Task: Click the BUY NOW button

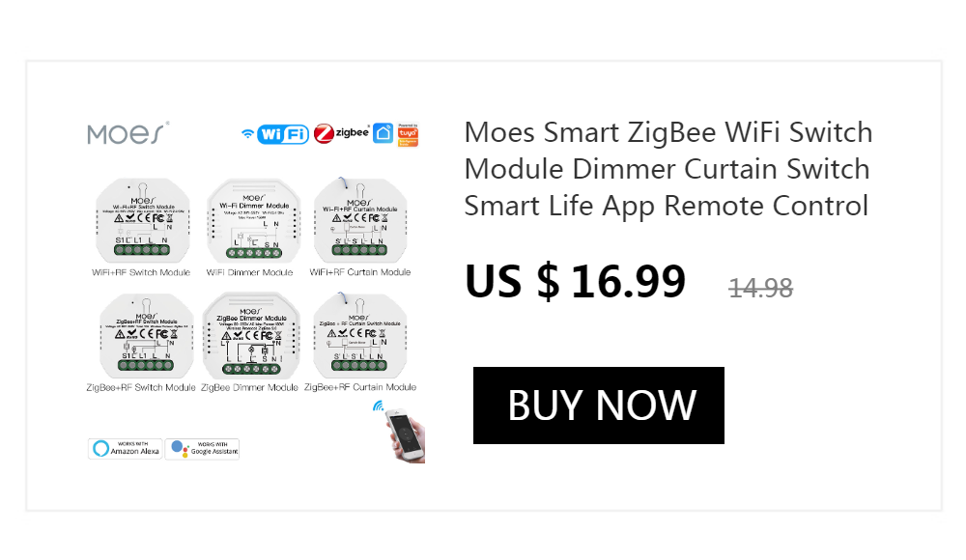Action: (598, 406)
